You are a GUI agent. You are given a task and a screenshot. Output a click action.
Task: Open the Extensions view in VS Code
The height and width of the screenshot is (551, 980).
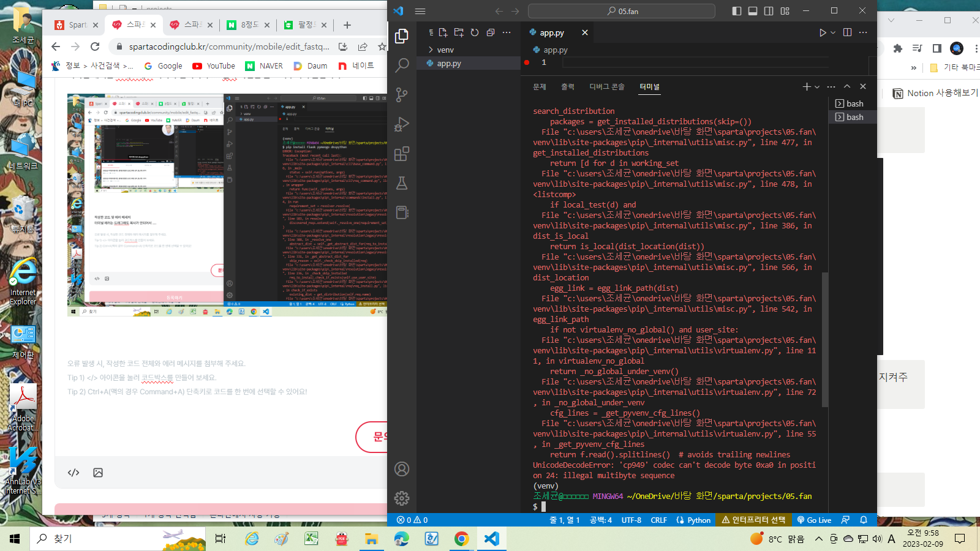click(x=402, y=153)
